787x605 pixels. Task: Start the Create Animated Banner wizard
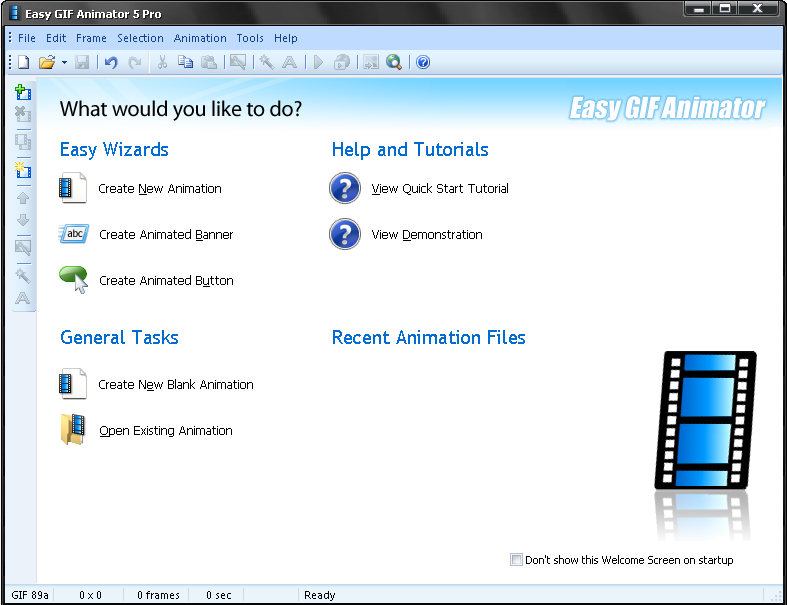(x=166, y=234)
